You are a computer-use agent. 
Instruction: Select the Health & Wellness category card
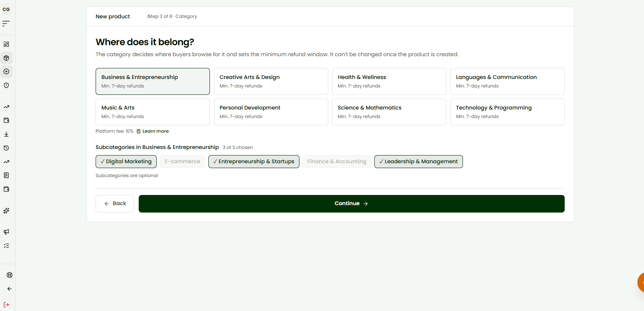[389, 81]
